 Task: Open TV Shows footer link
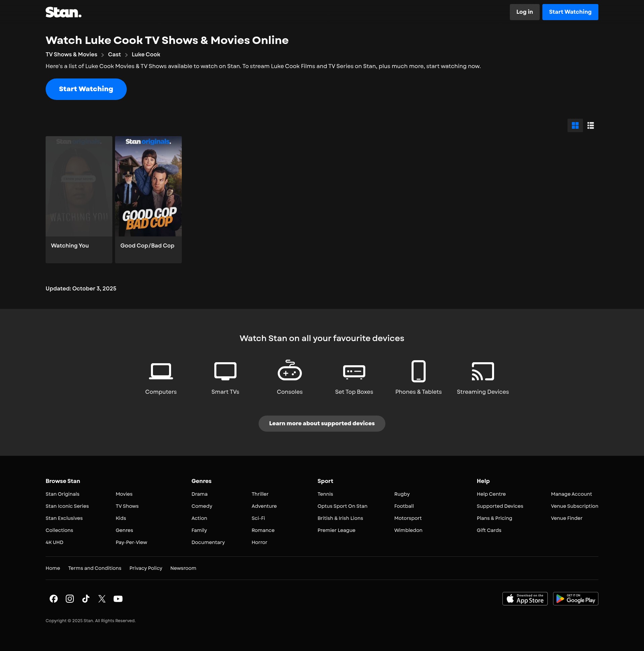(x=127, y=506)
